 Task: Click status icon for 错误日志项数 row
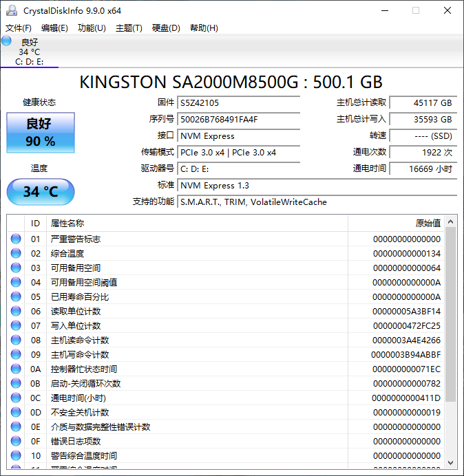16,441
